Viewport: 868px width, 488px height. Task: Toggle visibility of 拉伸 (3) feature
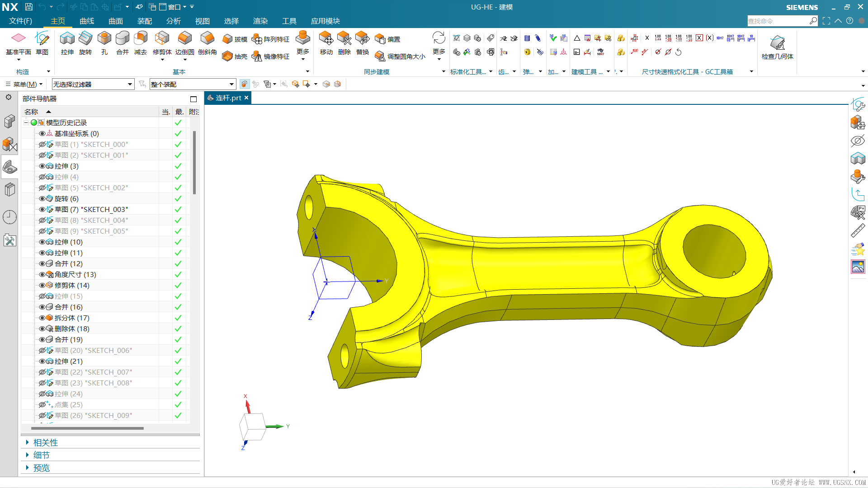(x=42, y=166)
